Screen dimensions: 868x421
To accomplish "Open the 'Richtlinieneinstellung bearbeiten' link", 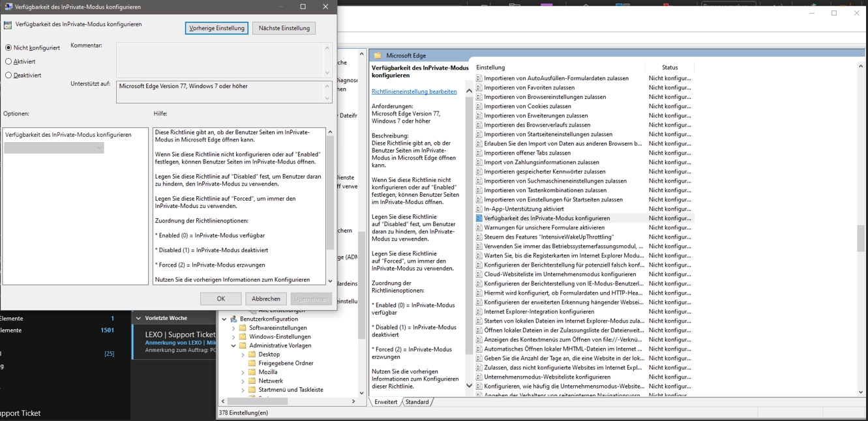I will tap(414, 92).
